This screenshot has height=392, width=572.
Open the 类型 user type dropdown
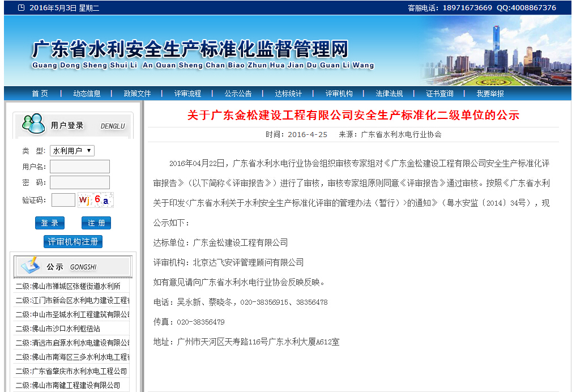[x=72, y=151]
